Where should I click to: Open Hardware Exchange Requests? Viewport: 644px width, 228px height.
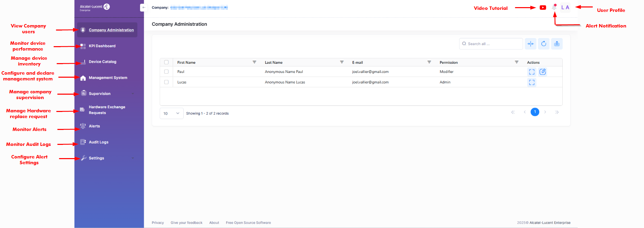click(107, 110)
